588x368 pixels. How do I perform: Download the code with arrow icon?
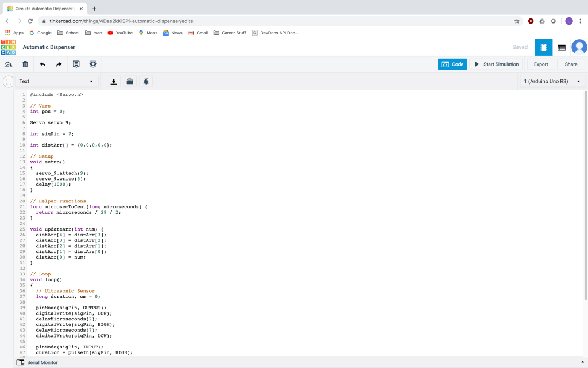tap(114, 82)
